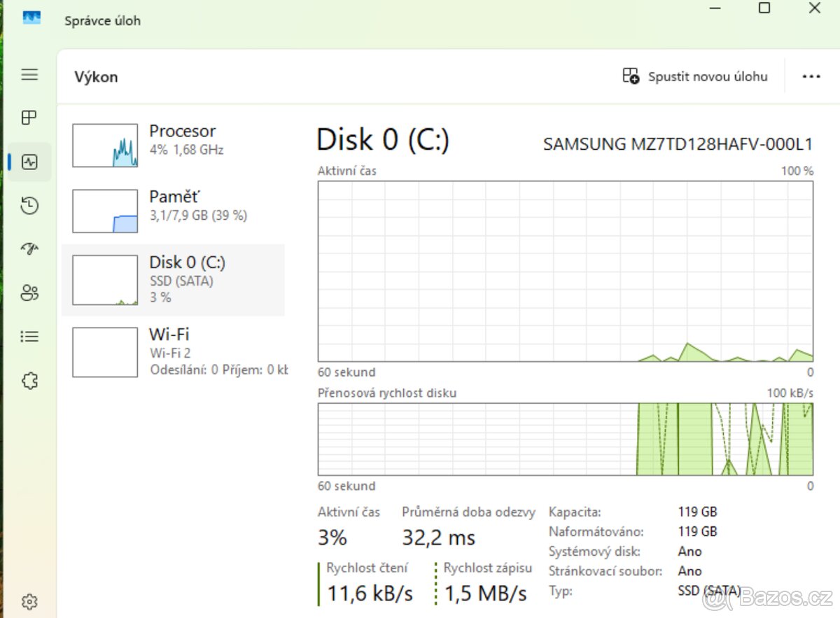Open the Processes view icon
Image resolution: width=840 pixels, height=618 pixels.
click(x=29, y=118)
